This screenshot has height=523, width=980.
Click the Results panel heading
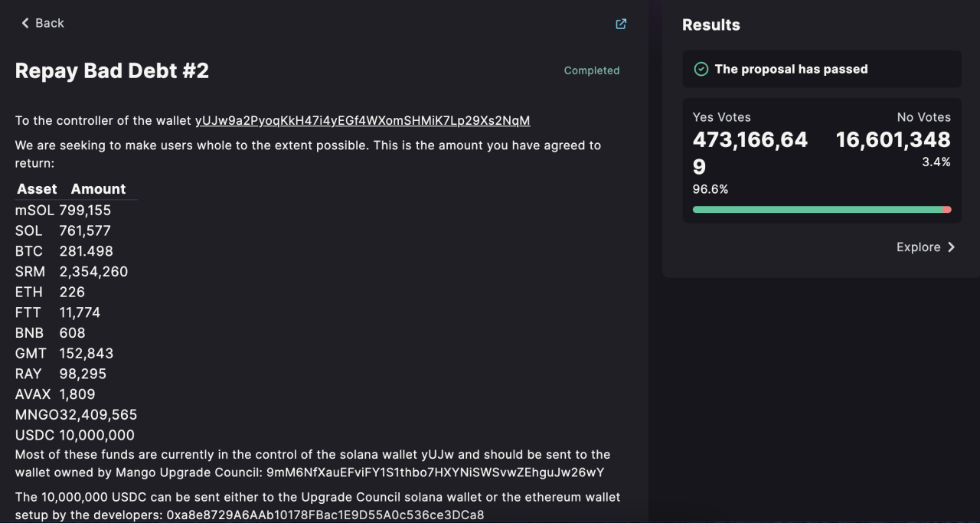710,25
